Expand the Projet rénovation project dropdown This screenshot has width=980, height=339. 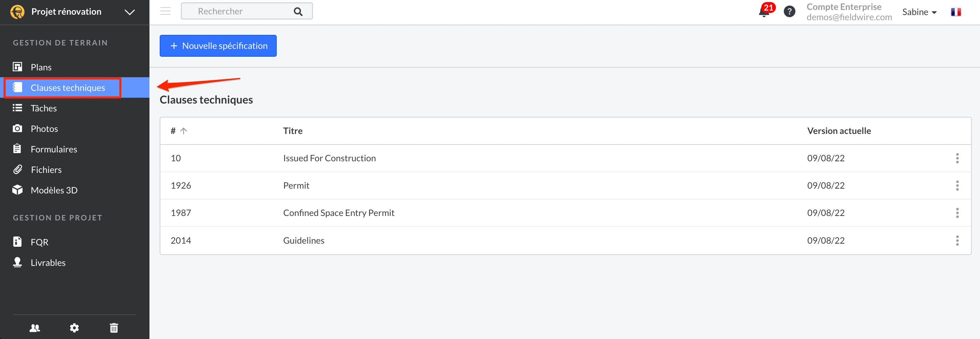click(x=130, y=12)
